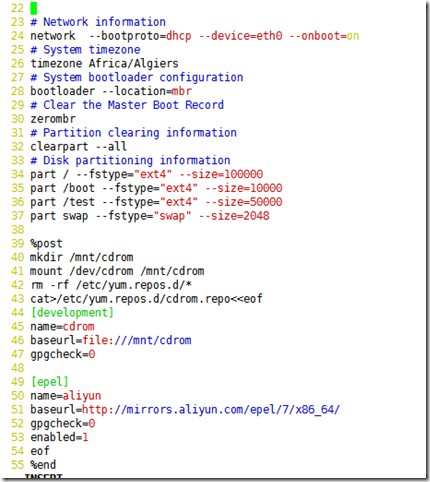The width and height of the screenshot is (430, 482).
Task: Click 'baseurl=file:///mnt/cdrom' line
Action: tap(111, 340)
